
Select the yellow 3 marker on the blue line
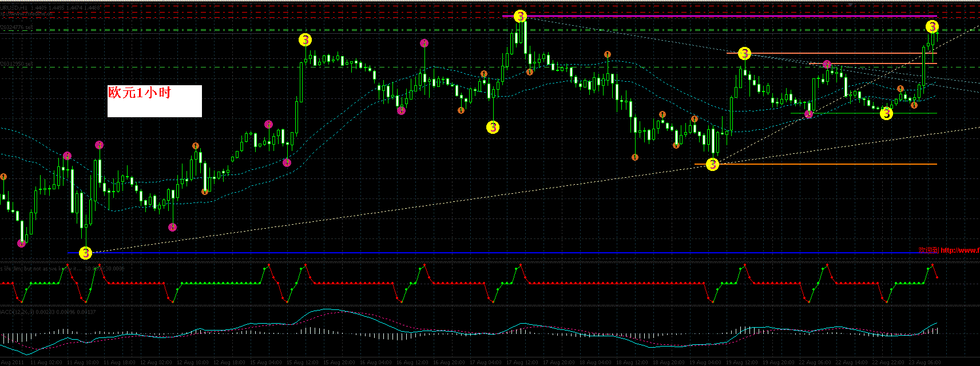point(85,253)
